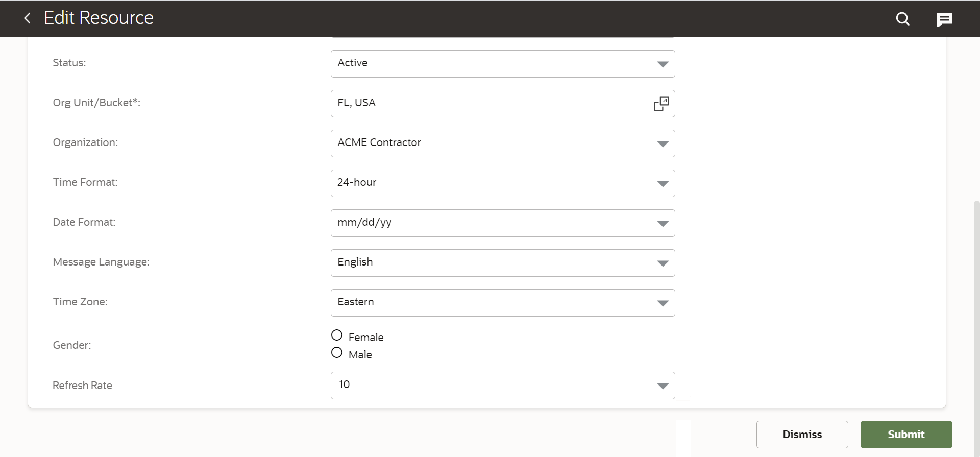Click the Dismiss button
The width and height of the screenshot is (980, 457).
[x=802, y=435]
